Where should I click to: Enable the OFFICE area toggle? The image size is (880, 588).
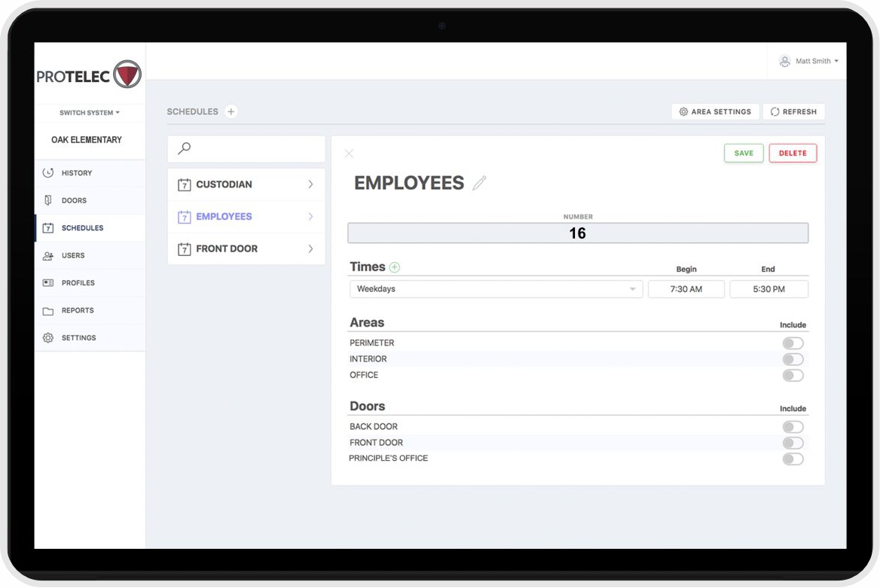click(793, 376)
